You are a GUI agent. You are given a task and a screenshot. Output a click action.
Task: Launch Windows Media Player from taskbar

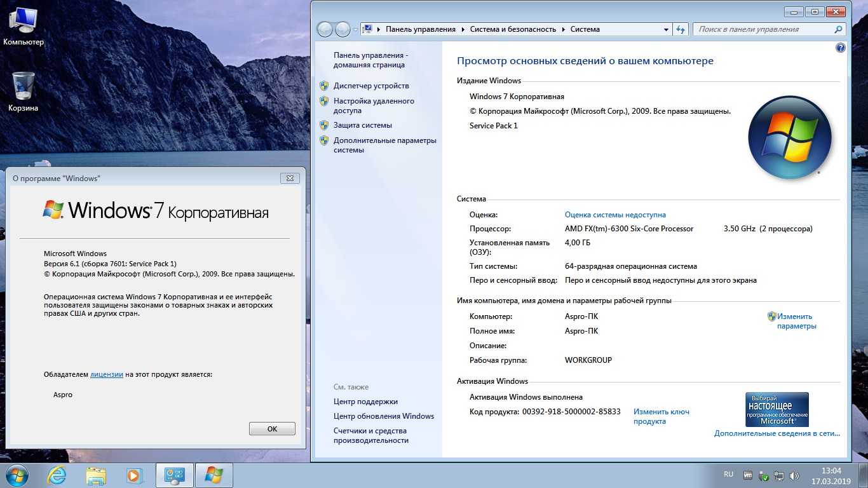point(134,475)
